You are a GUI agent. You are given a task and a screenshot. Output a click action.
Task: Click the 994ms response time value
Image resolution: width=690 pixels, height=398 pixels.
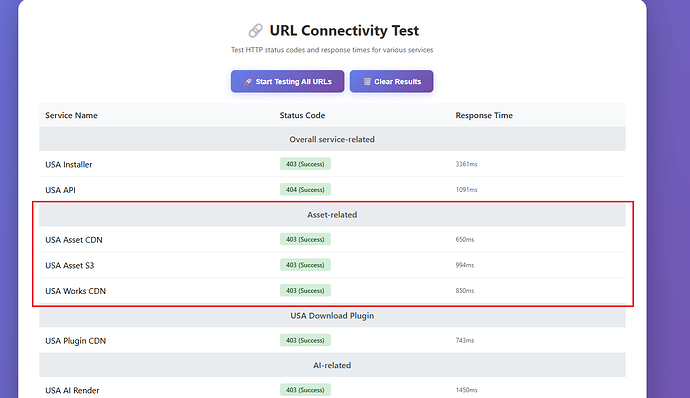pos(465,265)
